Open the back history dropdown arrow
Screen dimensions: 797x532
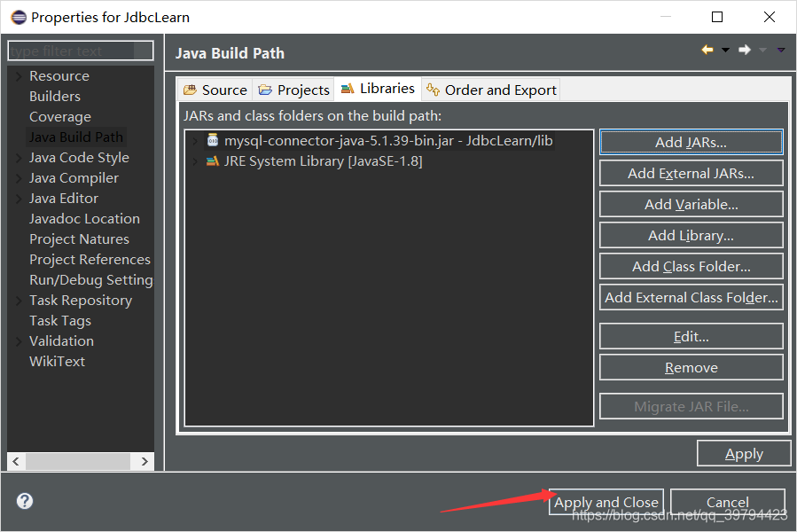pyautogui.click(x=725, y=50)
